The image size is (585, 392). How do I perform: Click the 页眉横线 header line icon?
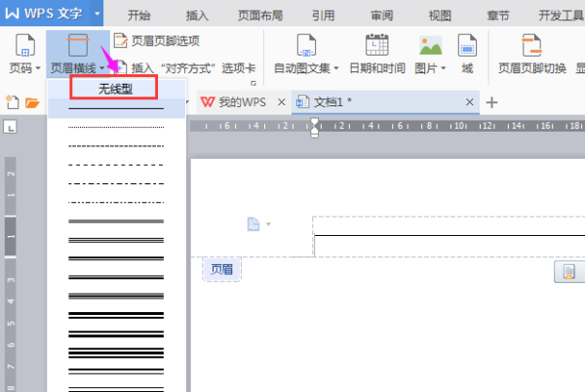[78, 45]
